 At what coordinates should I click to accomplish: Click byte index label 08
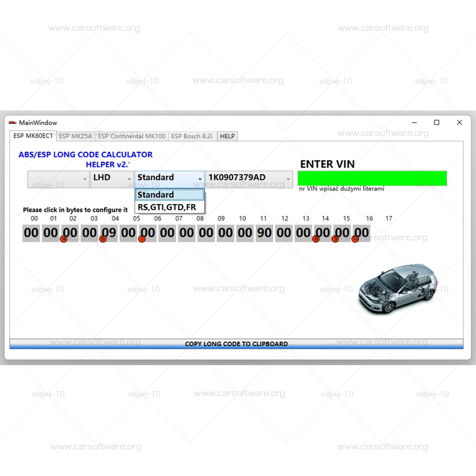pyautogui.click(x=200, y=218)
